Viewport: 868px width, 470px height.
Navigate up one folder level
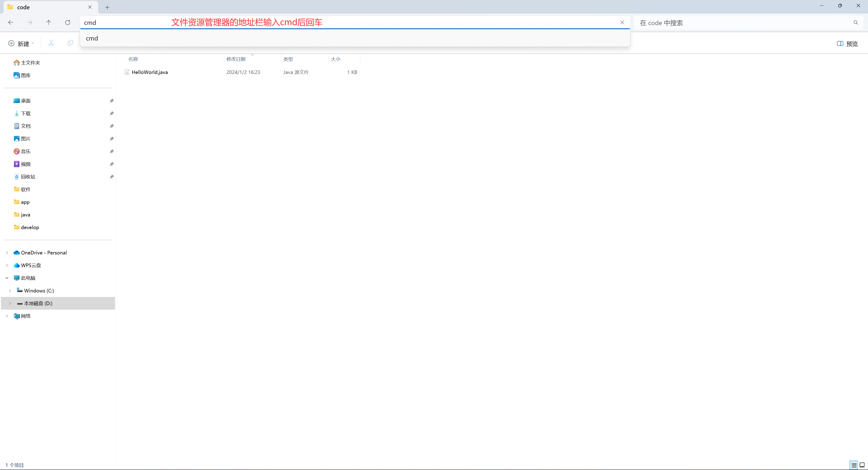49,23
